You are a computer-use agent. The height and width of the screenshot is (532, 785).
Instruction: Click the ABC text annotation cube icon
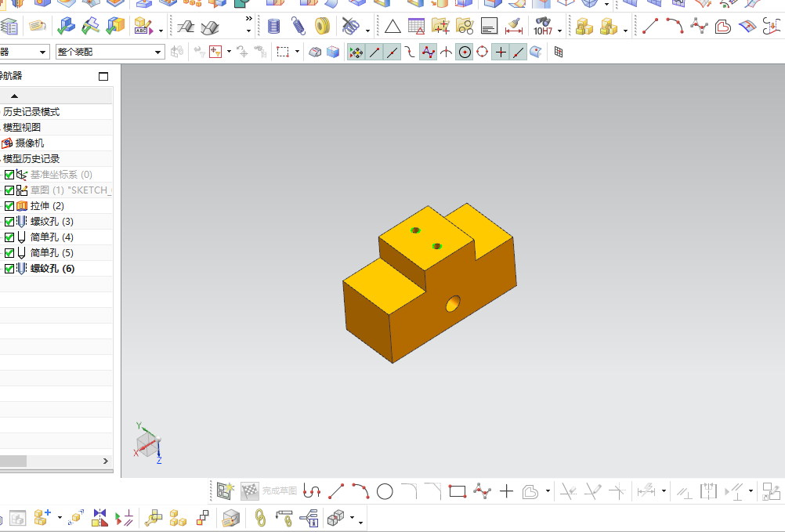click(143, 26)
